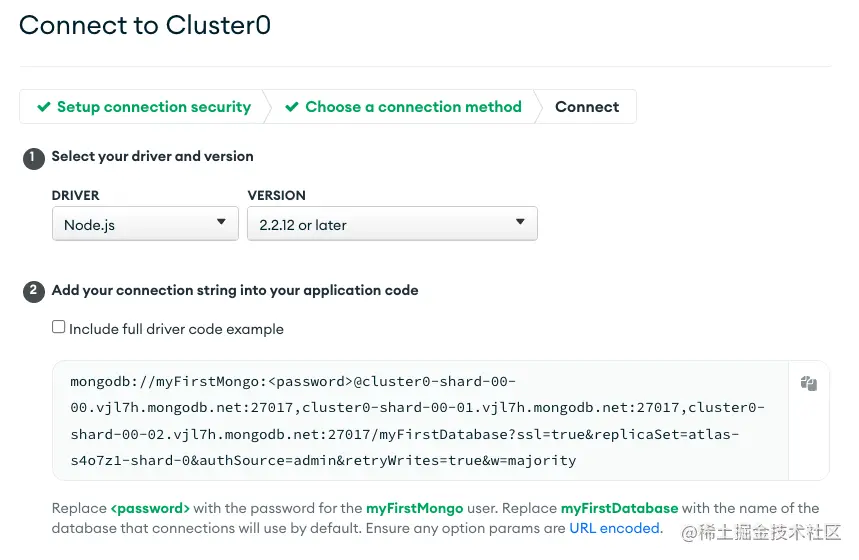Click checkmark icon beside Setup connection security
The width and height of the screenshot is (859, 560).
pos(44,107)
